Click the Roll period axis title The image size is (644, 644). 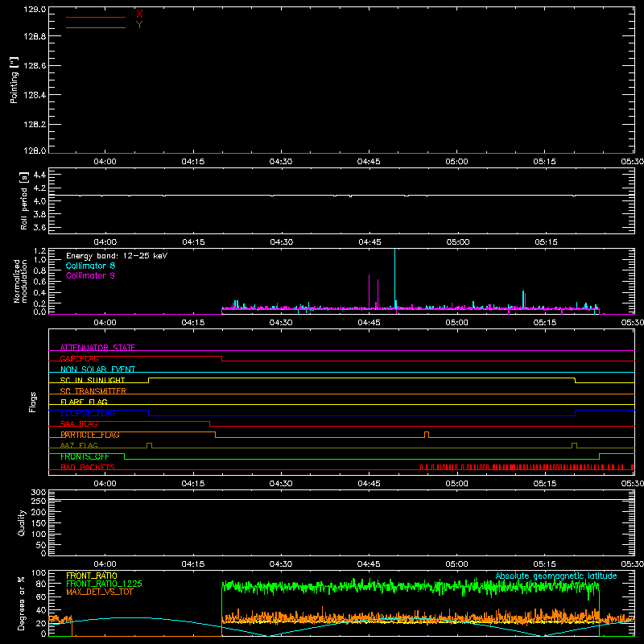24,200
